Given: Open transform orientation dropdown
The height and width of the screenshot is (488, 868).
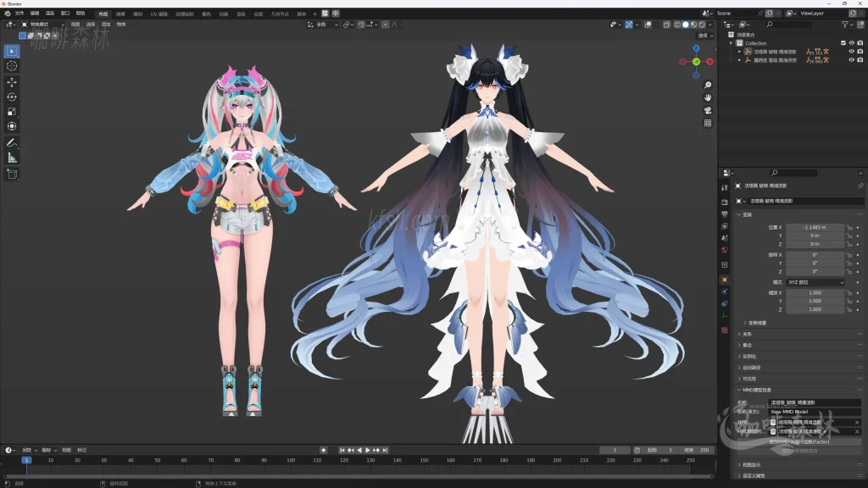Looking at the screenshot, I should pyautogui.click(x=322, y=25).
